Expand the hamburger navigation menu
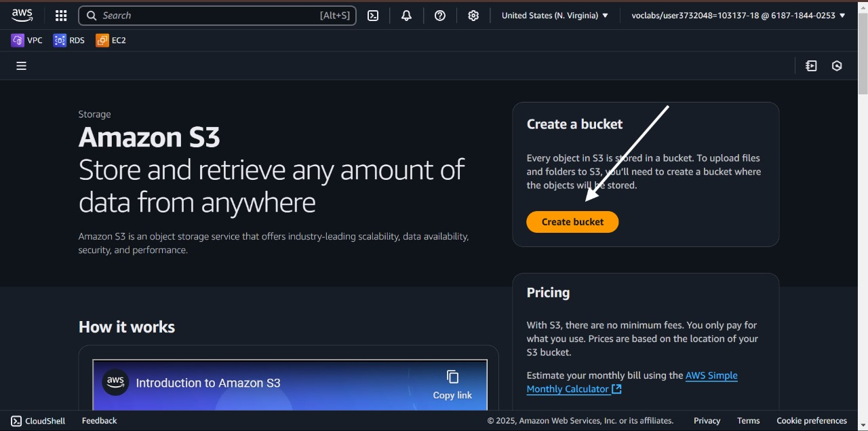Image resolution: width=868 pixels, height=431 pixels. coord(22,66)
